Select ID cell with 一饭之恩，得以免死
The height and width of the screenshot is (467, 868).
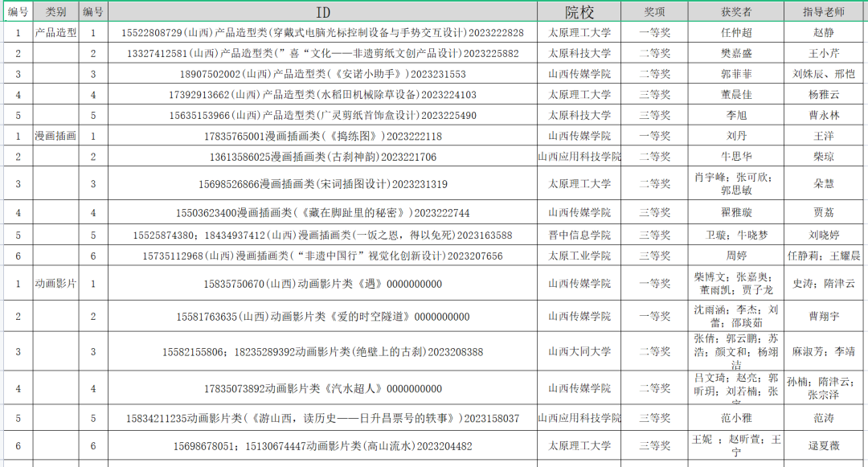click(x=323, y=236)
